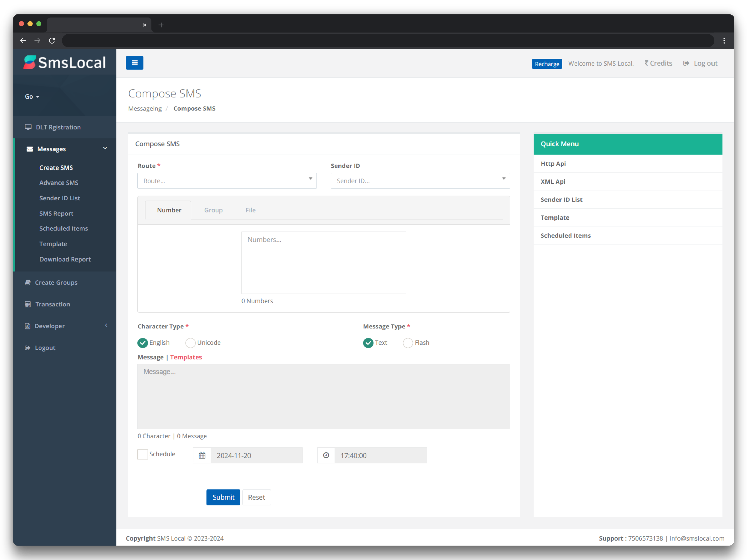Click the calendar icon beside schedule date

tap(202, 455)
